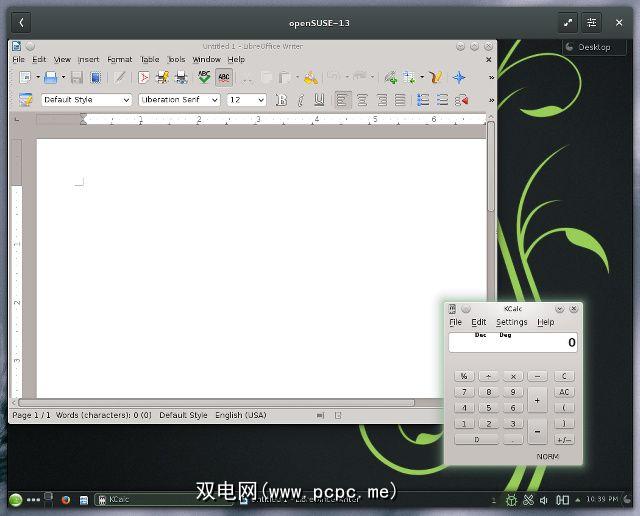Export directly as PDF icon
The width and height of the screenshot is (640, 516).
pyautogui.click(x=143, y=77)
